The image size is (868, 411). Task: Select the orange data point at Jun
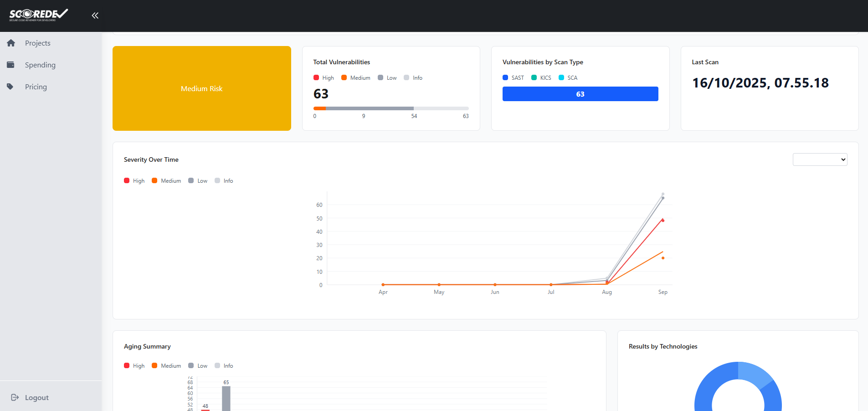pyautogui.click(x=495, y=285)
